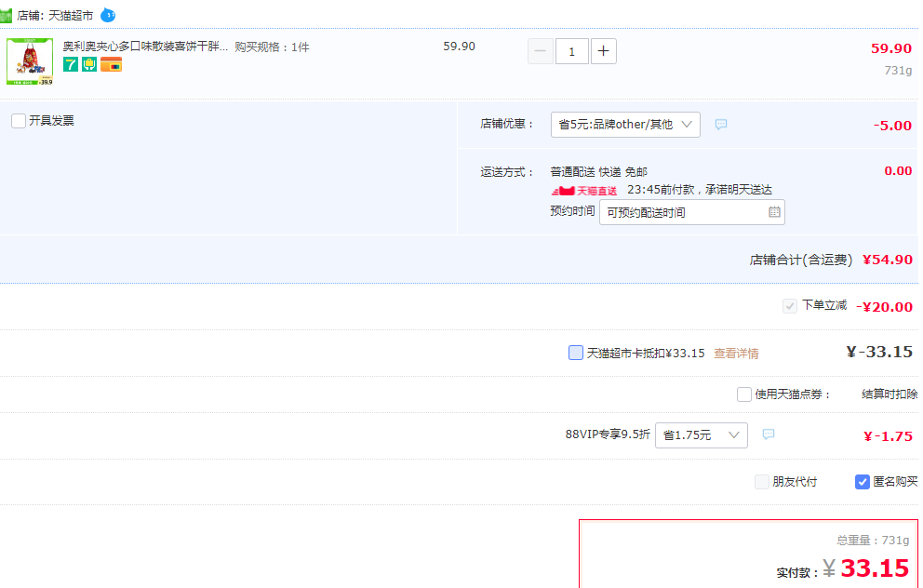Click the green store icon before 店铺
The height and width of the screenshot is (588, 923).
pyautogui.click(x=6, y=15)
